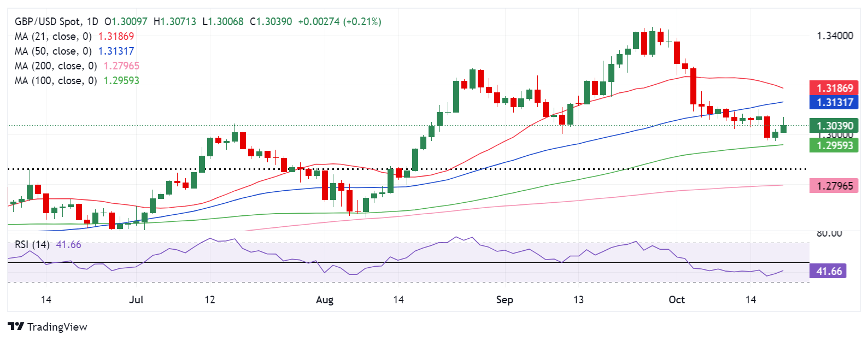
Task: Click the Sep label on the time axis
Action: click(505, 299)
